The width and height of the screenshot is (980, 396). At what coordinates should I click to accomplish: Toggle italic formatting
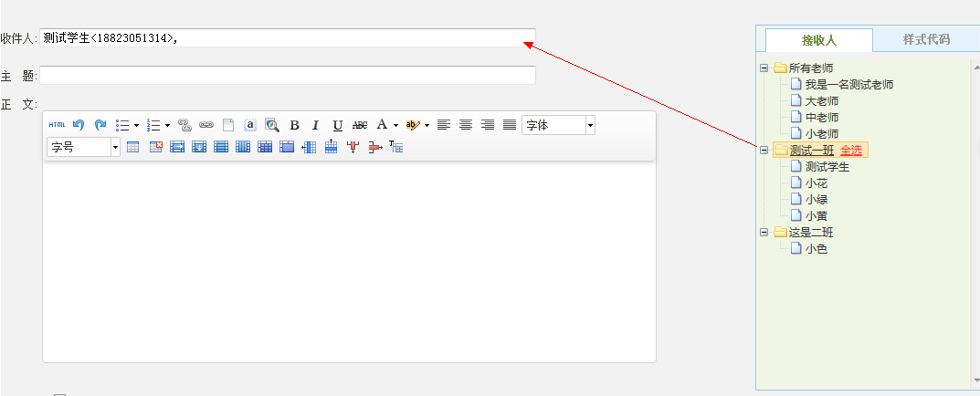(316, 125)
